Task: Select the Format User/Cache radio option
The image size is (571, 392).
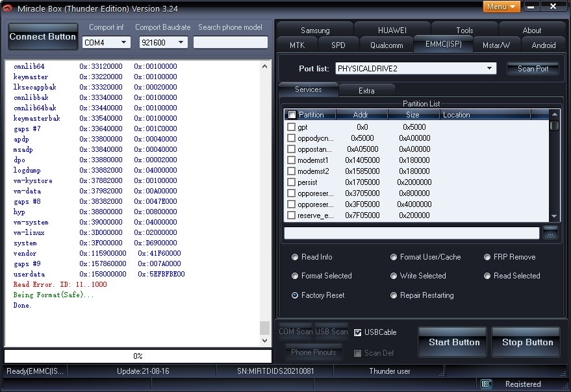Action: pyautogui.click(x=393, y=257)
